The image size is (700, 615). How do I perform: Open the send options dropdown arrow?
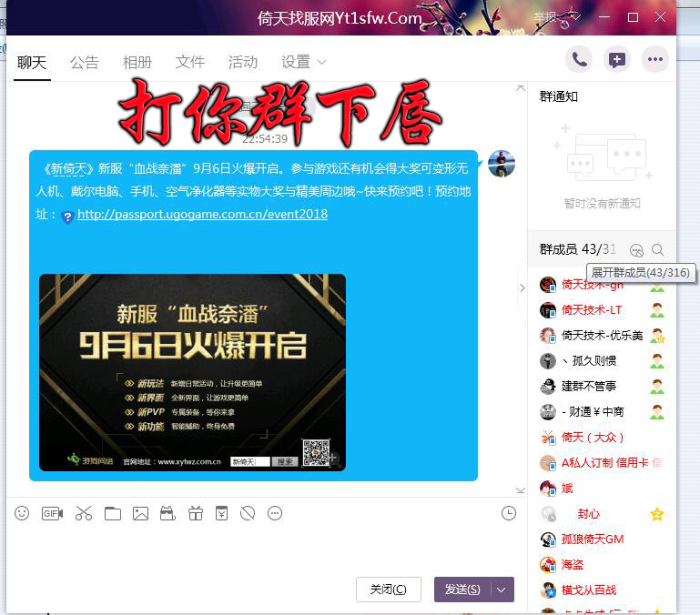pos(502,590)
